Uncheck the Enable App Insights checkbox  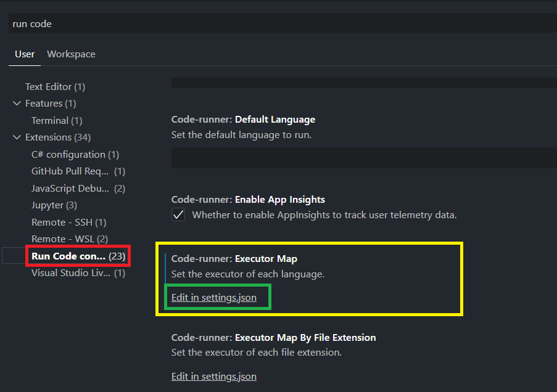point(178,215)
